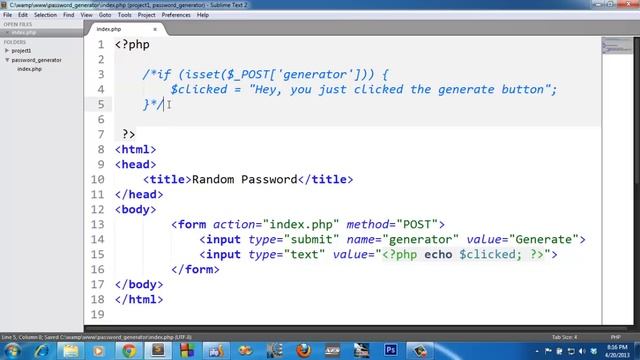Image resolution: width=640 pixels, height=360 pixels.
Task: Place cursor on '<?php' opening tag
Action: point(132,44)
